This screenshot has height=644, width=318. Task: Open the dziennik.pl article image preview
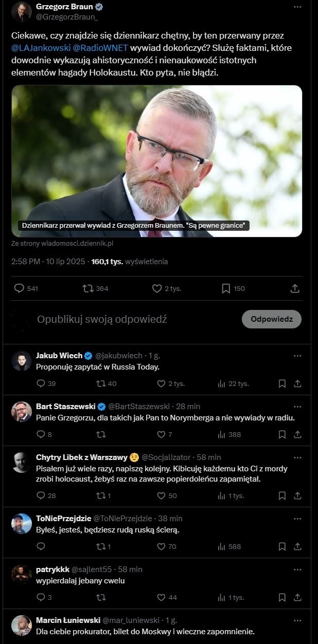coord(156,160)
